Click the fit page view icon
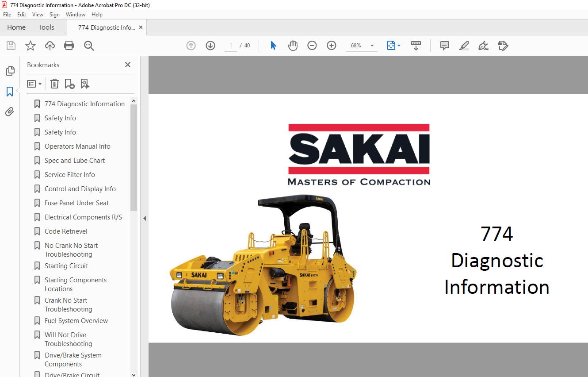 391,46
